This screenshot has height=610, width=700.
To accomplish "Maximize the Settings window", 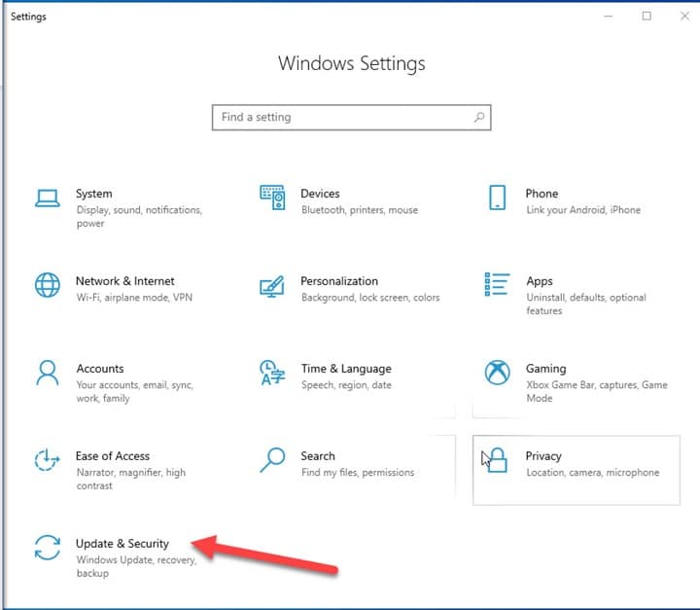I will point(647,17).
